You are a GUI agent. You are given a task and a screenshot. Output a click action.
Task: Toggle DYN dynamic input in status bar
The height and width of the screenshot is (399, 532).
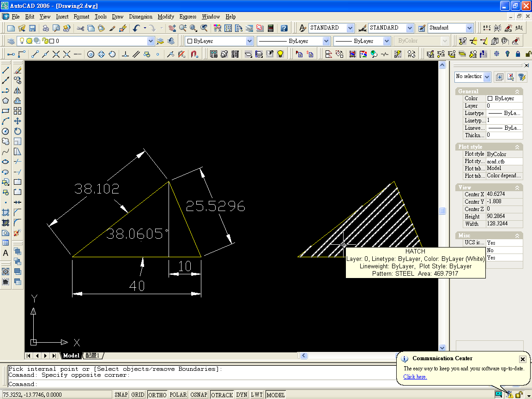click(242, 394)
